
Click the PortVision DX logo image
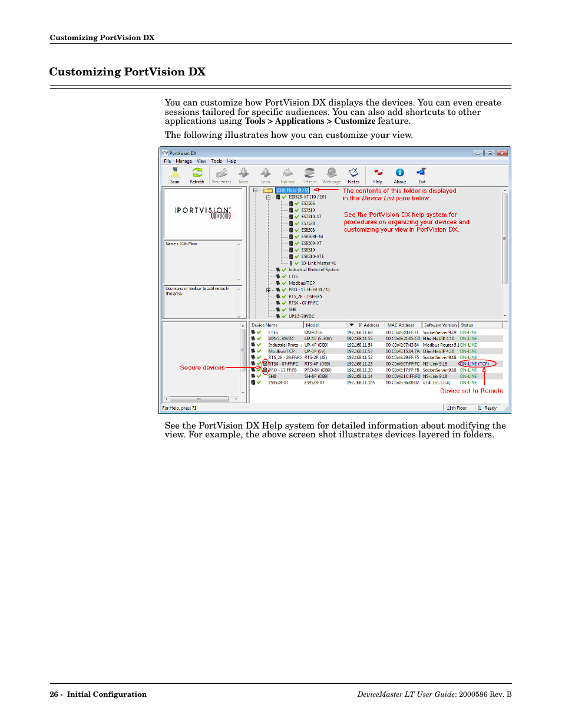coord(203,213)
